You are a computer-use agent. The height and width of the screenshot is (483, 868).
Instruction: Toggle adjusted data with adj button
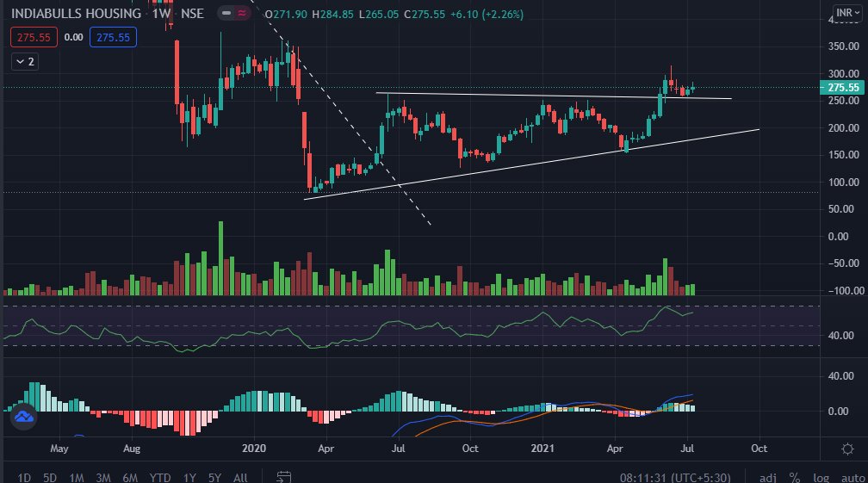768,477
